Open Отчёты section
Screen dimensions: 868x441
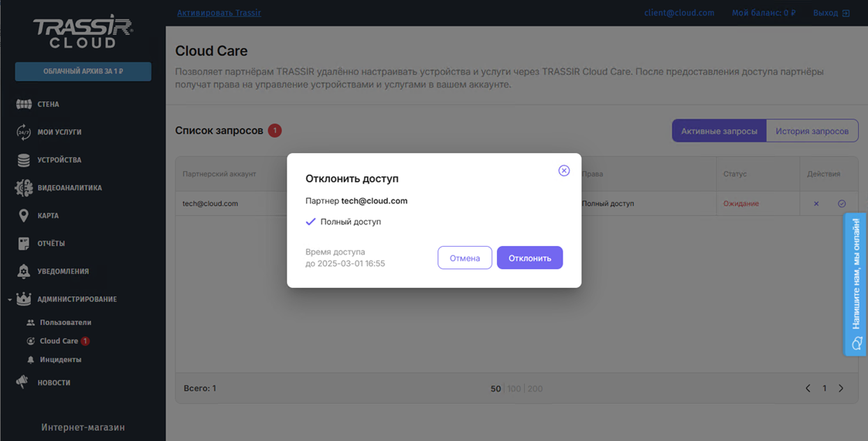[51, 244]
